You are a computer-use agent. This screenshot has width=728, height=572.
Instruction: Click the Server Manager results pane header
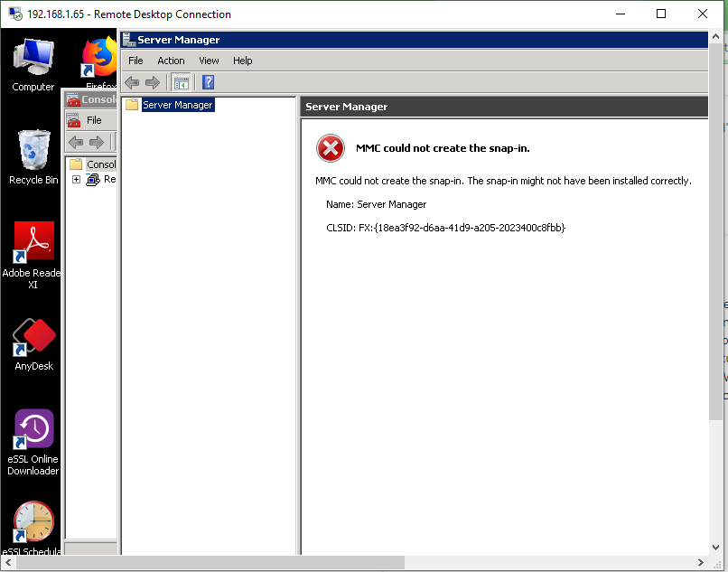click(504, 107)
